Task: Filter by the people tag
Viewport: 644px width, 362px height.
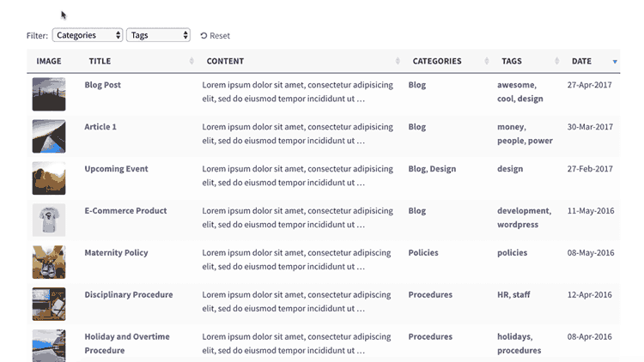Action: (x=511, y=141)
